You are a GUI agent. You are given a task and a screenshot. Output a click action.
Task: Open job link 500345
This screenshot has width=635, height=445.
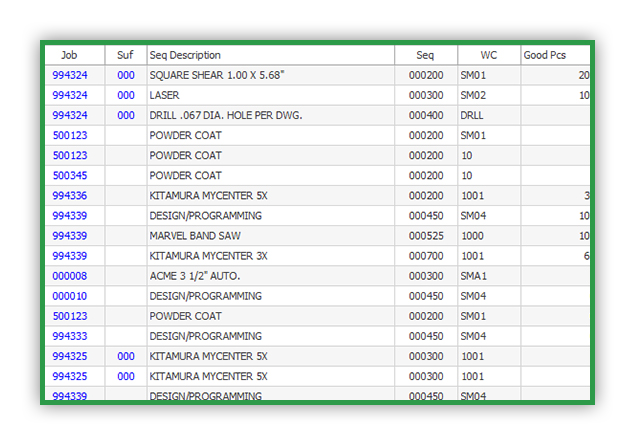(70, 176)
